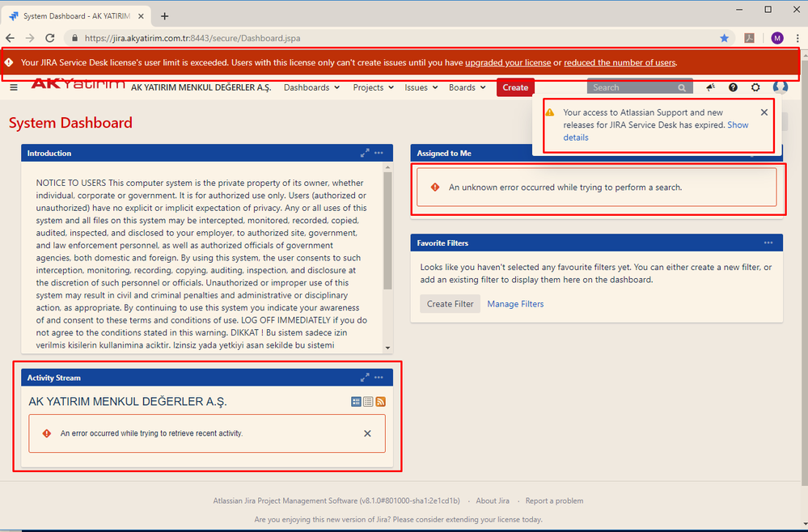Open the feedback megaphone icon
The height and width of the screenshot is (532, 808).
coord(711,87)
